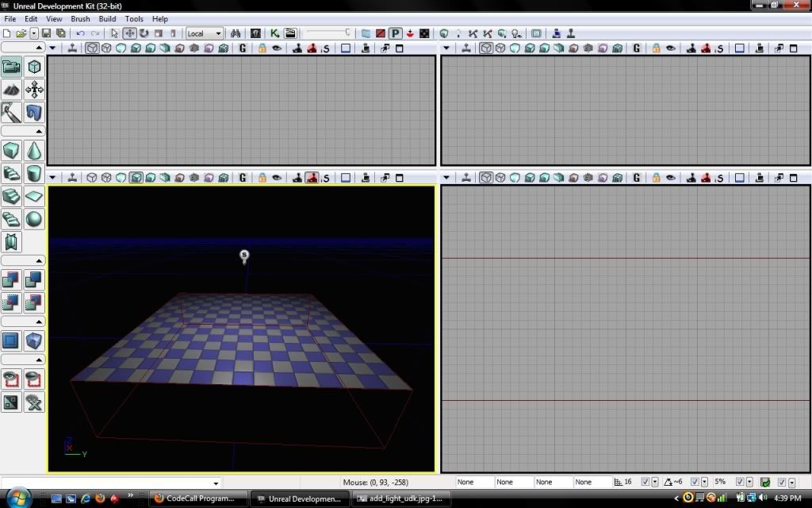Select the light actor in perspective viewport

pos(244,256)
